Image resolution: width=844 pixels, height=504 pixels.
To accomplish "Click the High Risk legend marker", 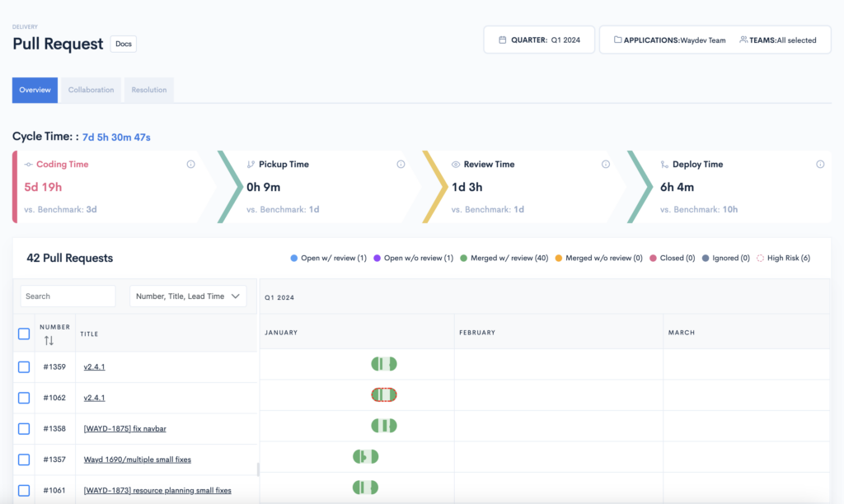I will coord(760,259).
